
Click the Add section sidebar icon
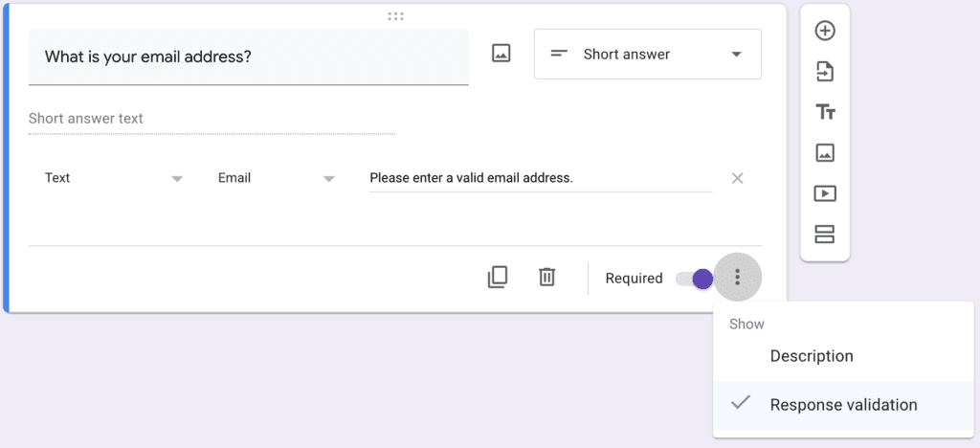pyautogui.click(x=824, y=234)
